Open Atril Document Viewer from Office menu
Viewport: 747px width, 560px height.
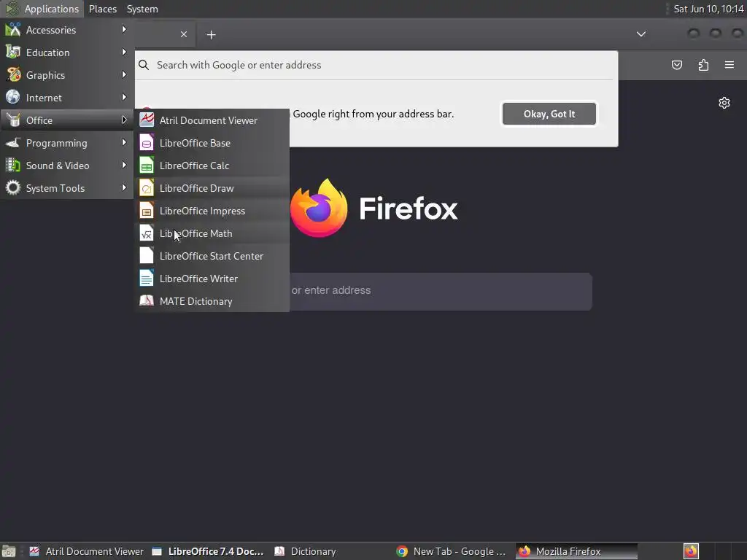point(212,120)
